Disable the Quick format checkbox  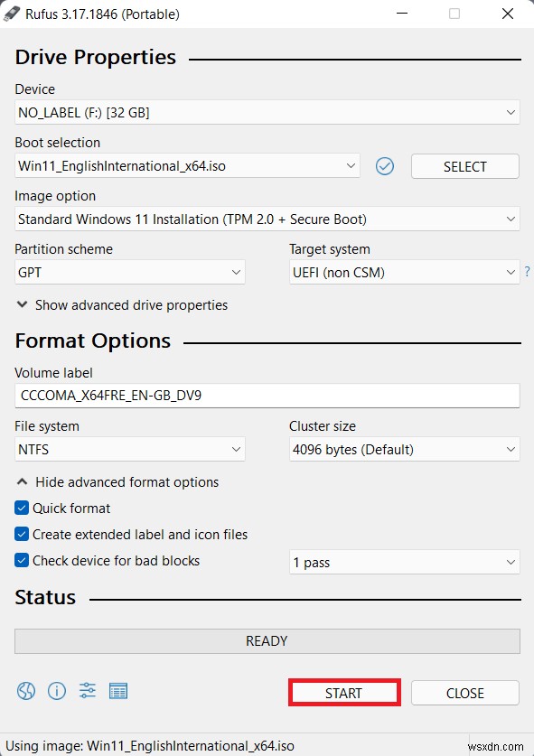(x=22, y=508)
